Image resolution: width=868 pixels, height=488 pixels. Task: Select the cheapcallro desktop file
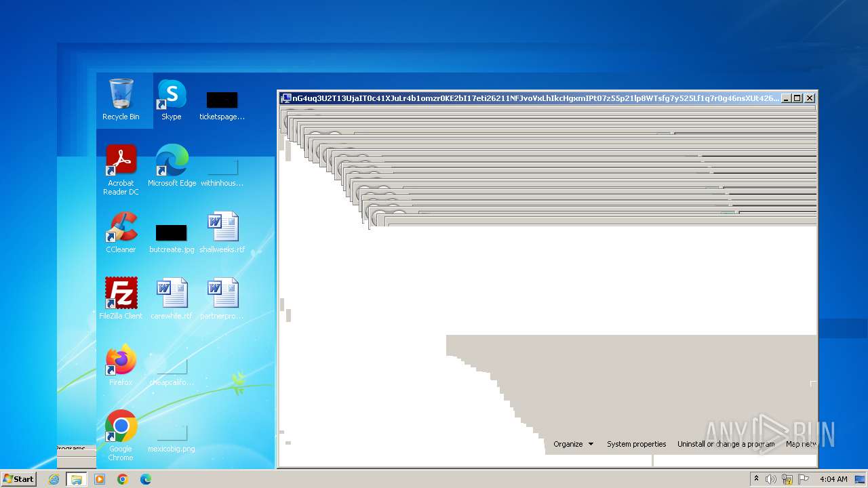tap(172, 371)
